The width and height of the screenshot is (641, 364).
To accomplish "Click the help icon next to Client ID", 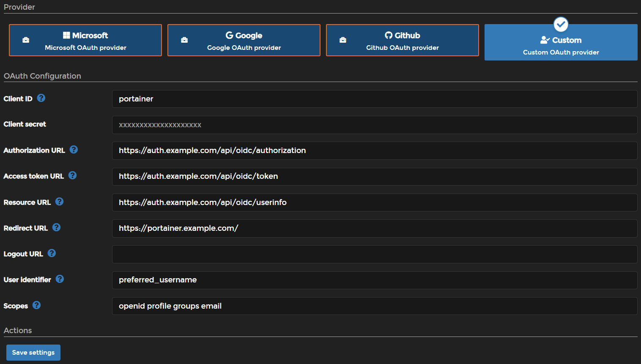I will click(x=41, y=98).
